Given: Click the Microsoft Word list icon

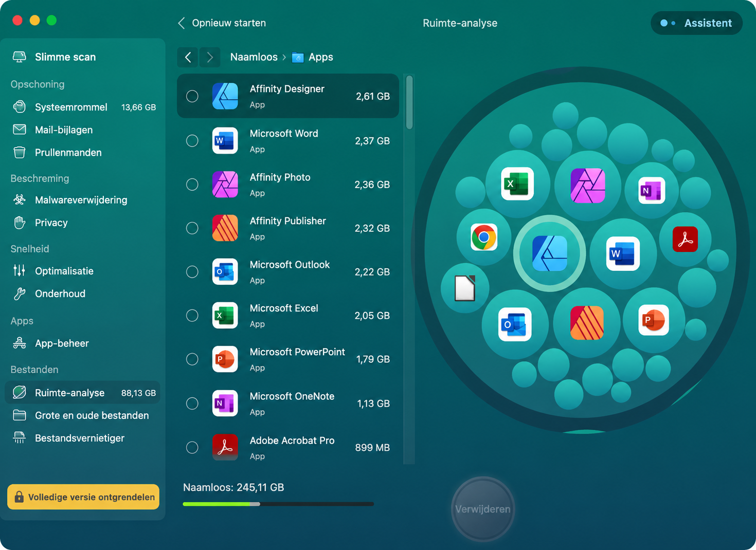Looking at the screenshot, I should [x=225, y=140].
